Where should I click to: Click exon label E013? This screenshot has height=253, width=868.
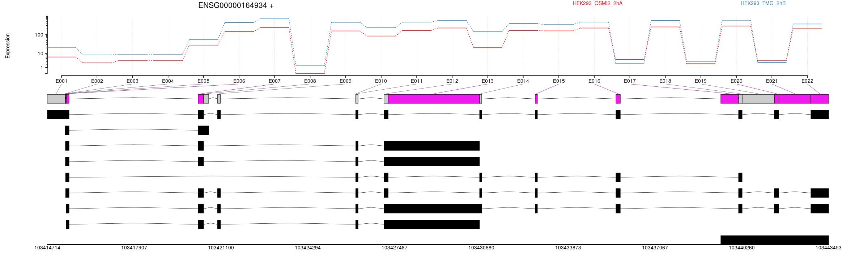click(488, 81)
